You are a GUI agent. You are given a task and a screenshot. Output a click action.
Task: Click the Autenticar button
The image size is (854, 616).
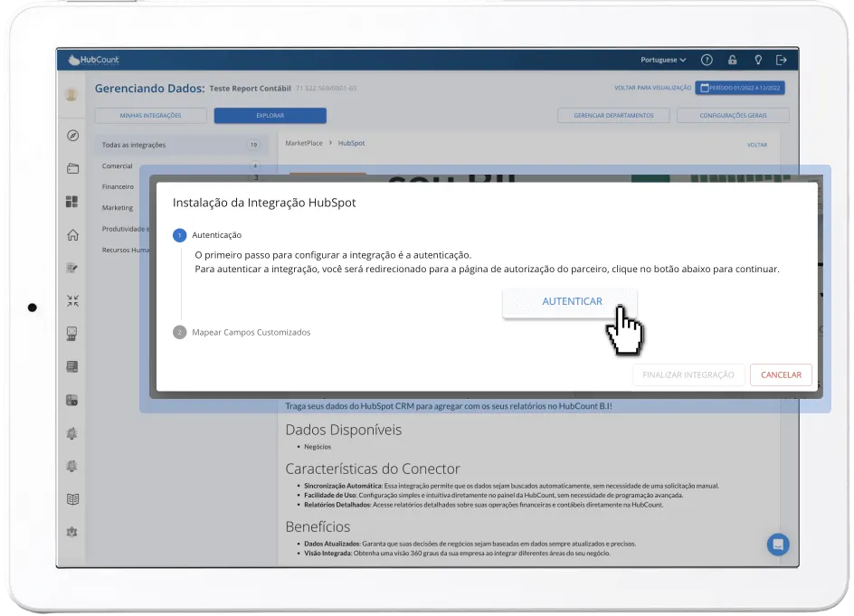pyautogui.click(x=570, y=302)
